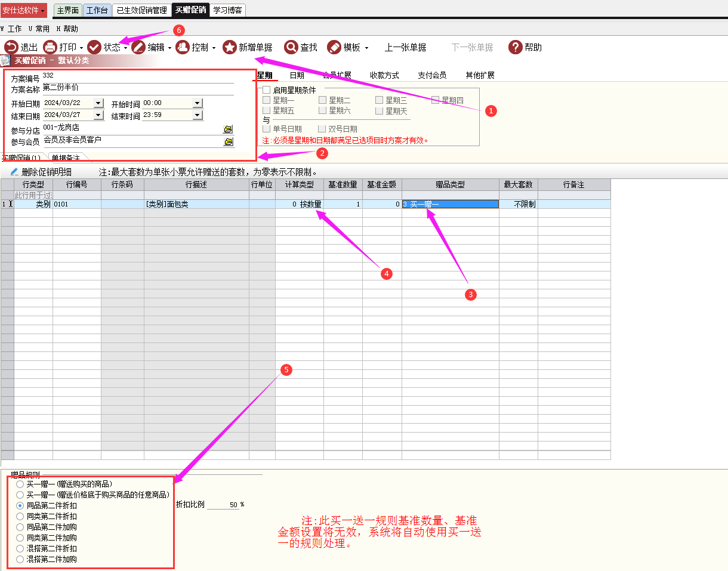Check the 星期天 checkbox
The image size is (728, 571).
[x=379, y=110]
